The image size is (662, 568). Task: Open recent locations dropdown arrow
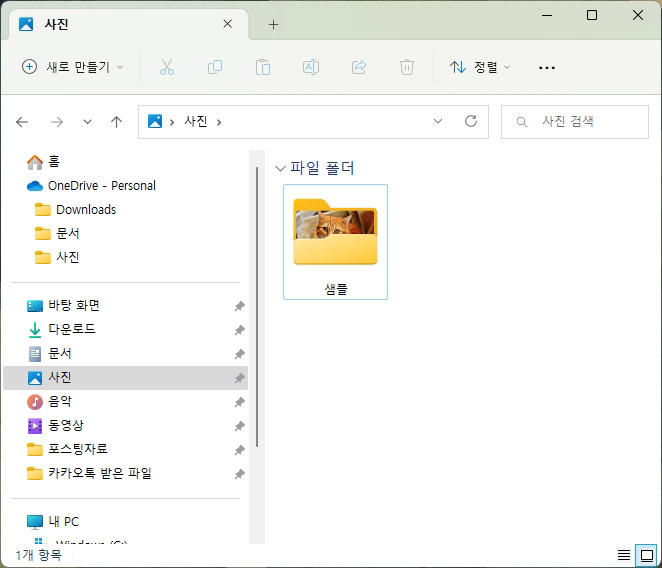point(87,122)
